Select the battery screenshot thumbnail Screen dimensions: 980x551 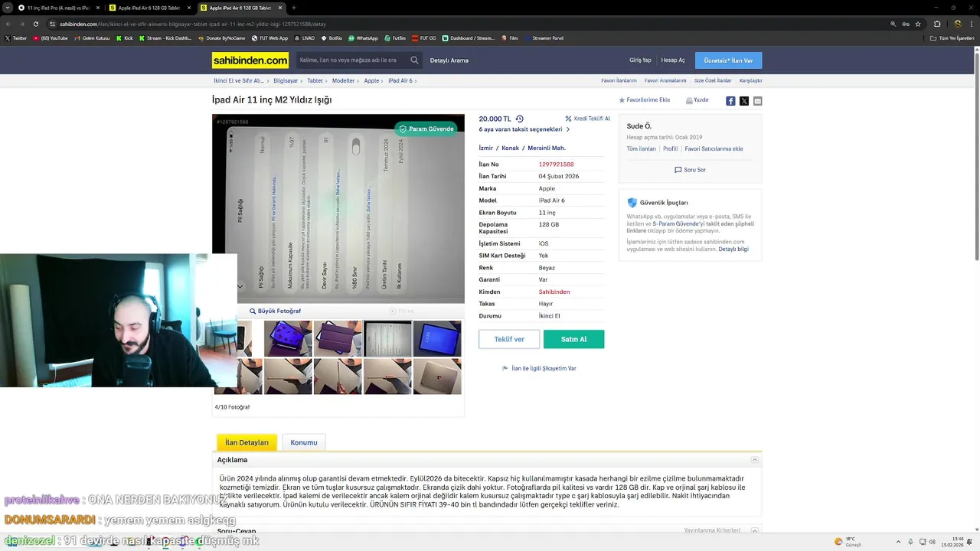387,339
